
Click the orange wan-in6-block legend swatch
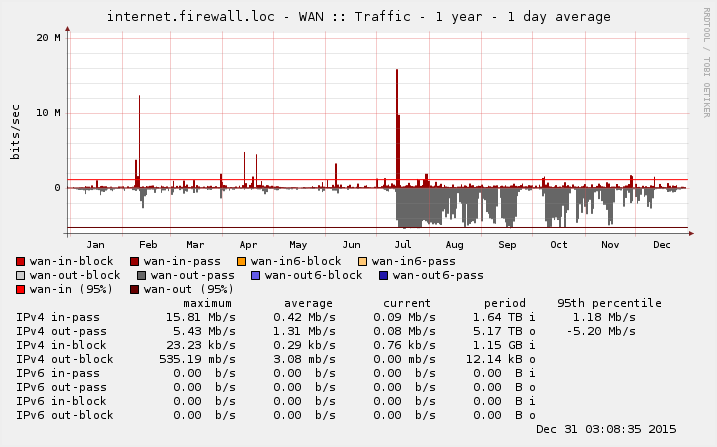click(242, 261)
